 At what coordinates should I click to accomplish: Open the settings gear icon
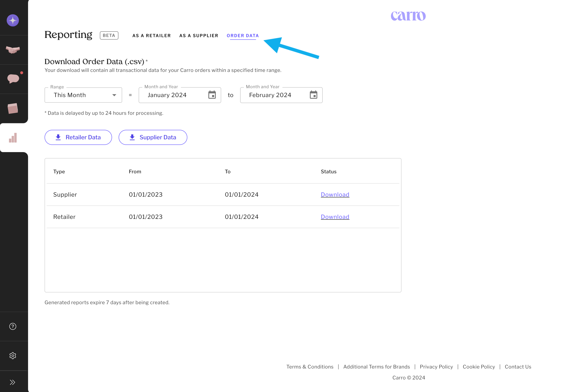13,356
